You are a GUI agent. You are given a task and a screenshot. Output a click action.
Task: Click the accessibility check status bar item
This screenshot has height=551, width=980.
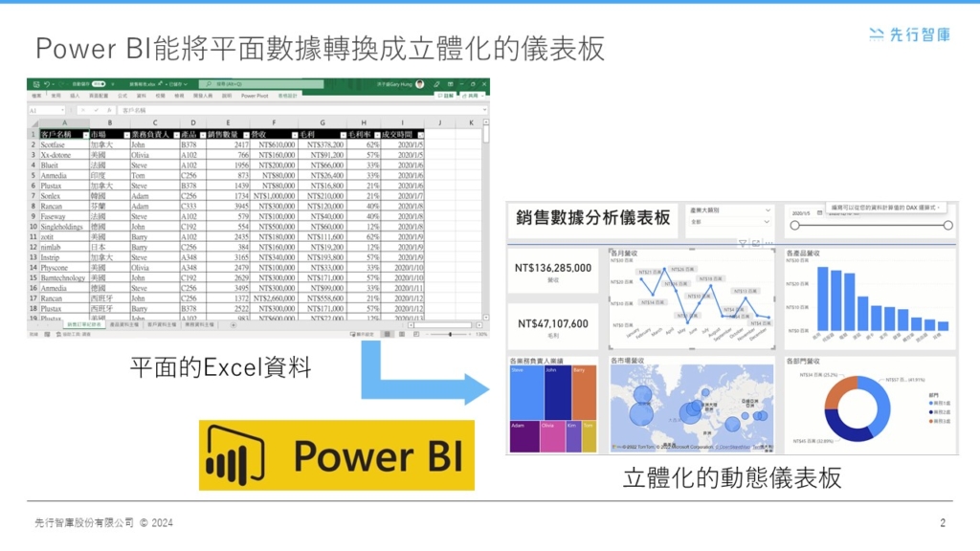click(73, 334)
